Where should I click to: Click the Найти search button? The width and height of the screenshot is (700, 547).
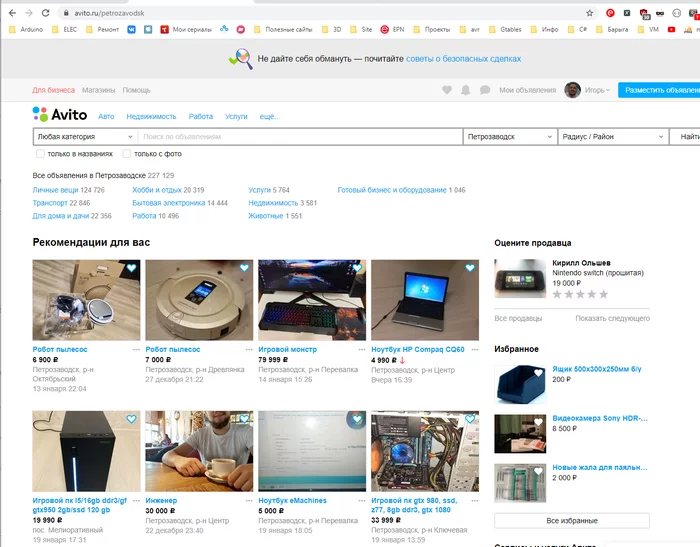pyautogui.click(x=685, y=137)
